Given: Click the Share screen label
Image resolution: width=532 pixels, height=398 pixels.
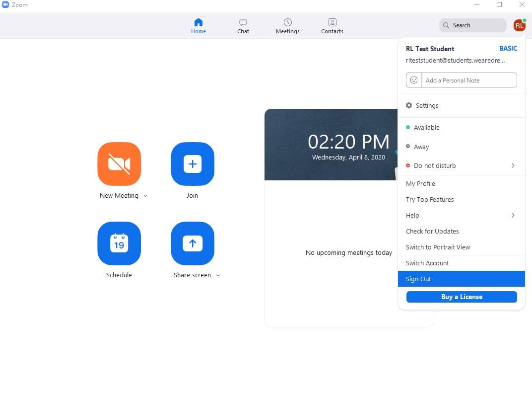Looking at the screenshot, I should [192, 275].
